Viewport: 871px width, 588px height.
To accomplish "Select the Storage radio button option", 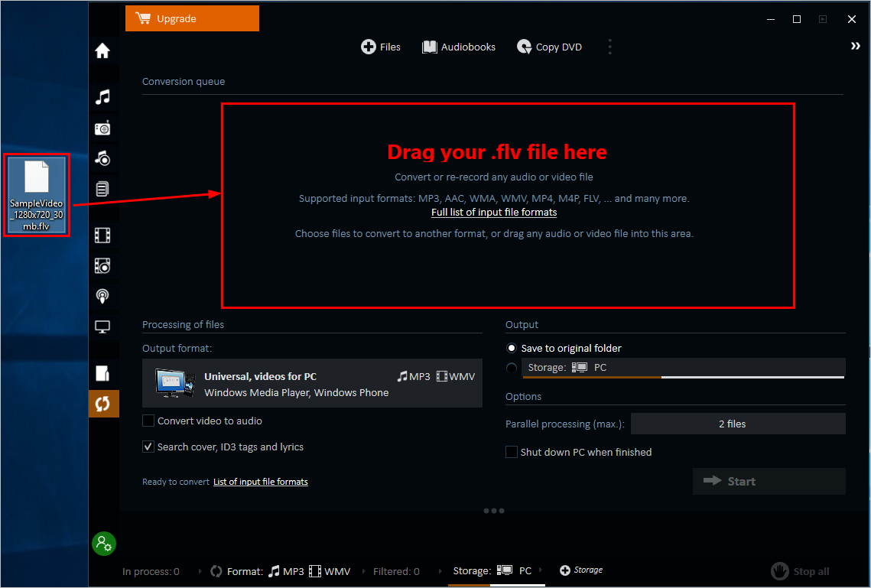I will click(512, 368).
